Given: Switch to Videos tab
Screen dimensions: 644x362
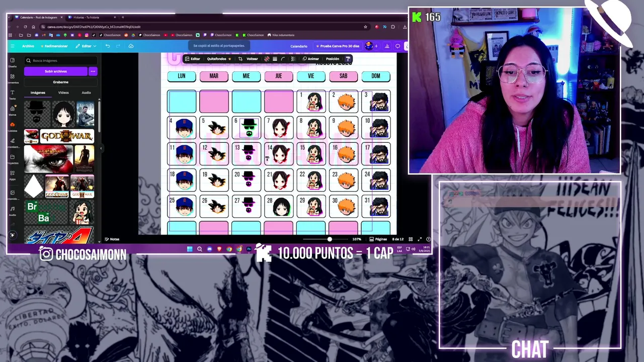Looking at the screenshot, I should [x=63, y=93].
